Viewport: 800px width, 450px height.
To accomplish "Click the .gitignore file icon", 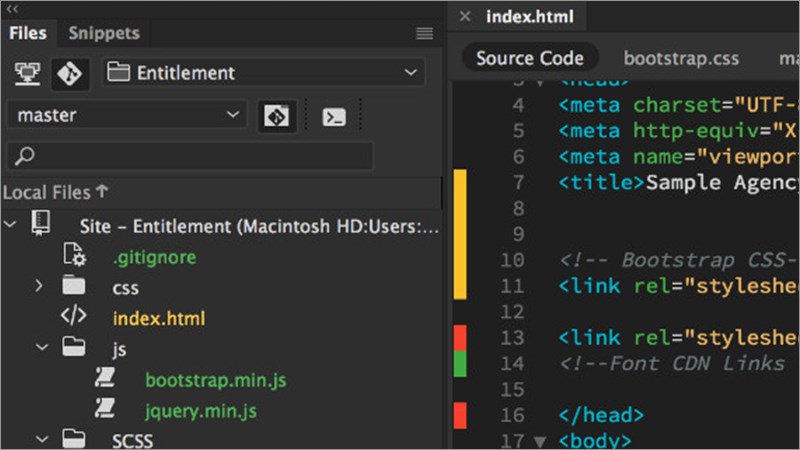I will 74,256.
